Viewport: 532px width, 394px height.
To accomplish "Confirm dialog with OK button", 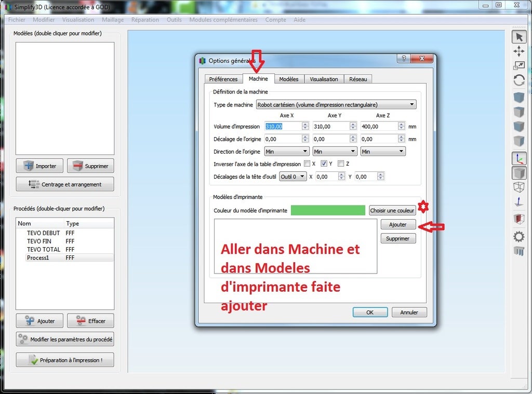I will 370,313.
